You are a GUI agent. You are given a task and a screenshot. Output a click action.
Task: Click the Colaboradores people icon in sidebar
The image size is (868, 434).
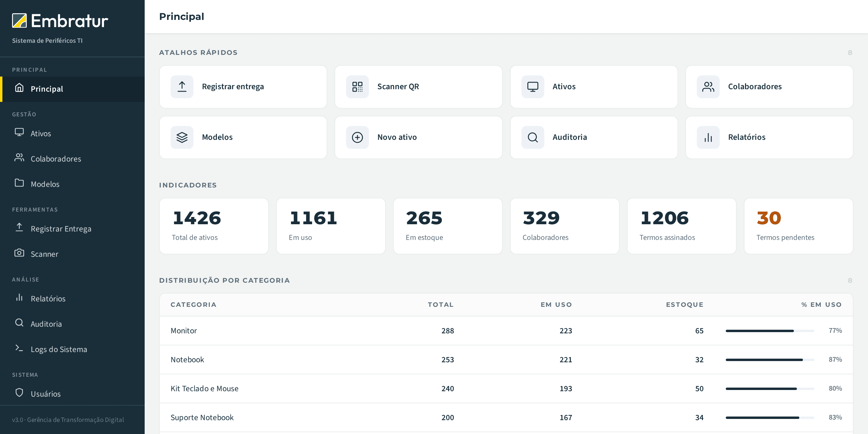19,158
